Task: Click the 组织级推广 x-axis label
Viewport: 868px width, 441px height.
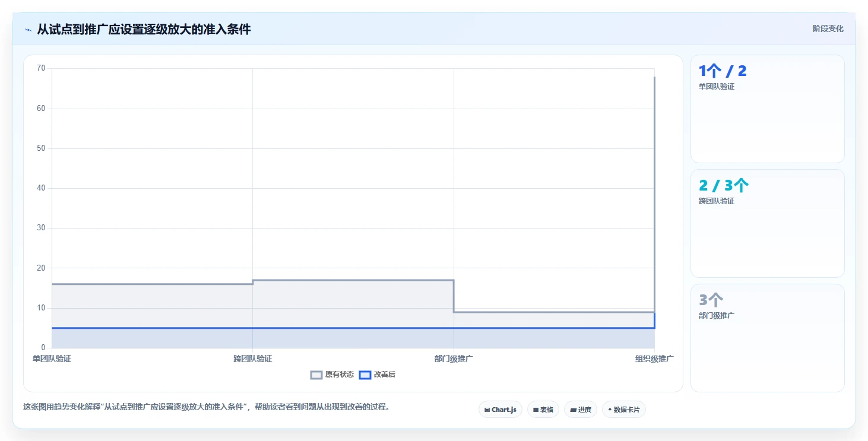Action: (x=654, y=358)
